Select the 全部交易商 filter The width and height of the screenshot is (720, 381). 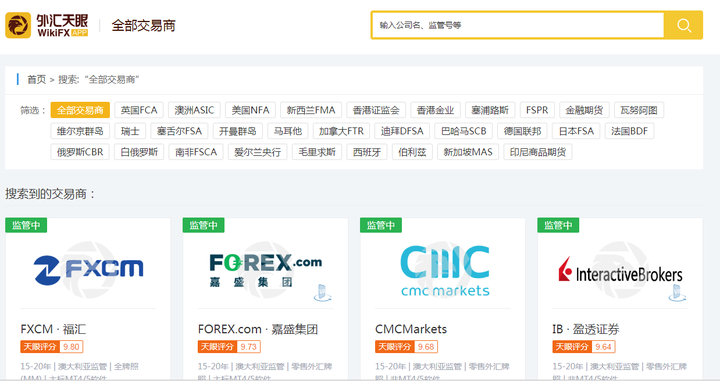80,110
